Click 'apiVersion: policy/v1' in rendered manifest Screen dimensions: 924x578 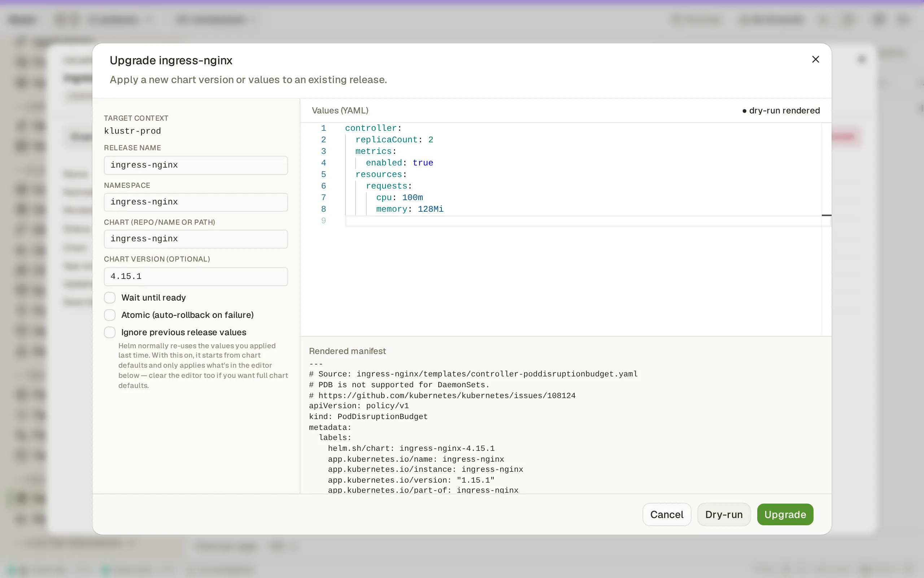pos(359,406)
